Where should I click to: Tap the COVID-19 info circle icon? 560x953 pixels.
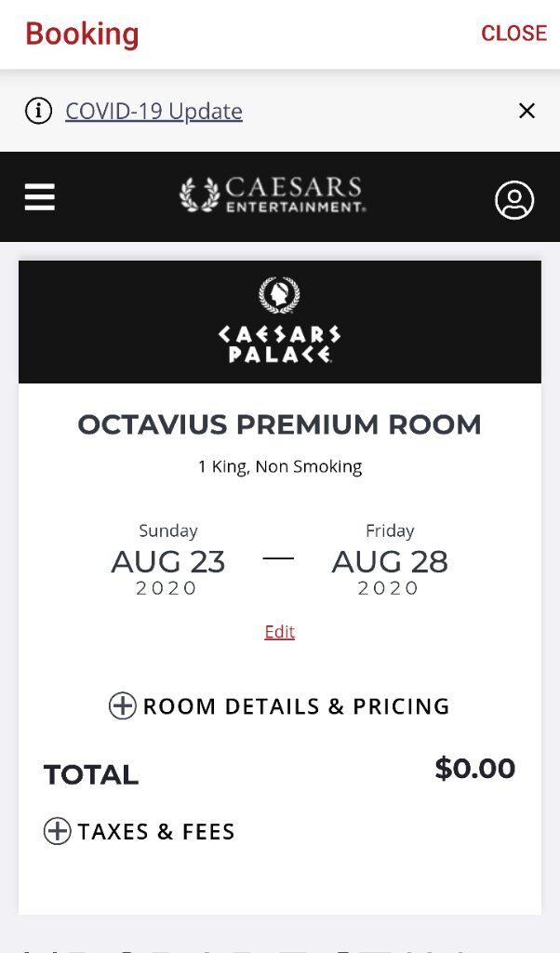tap(38, 112)
